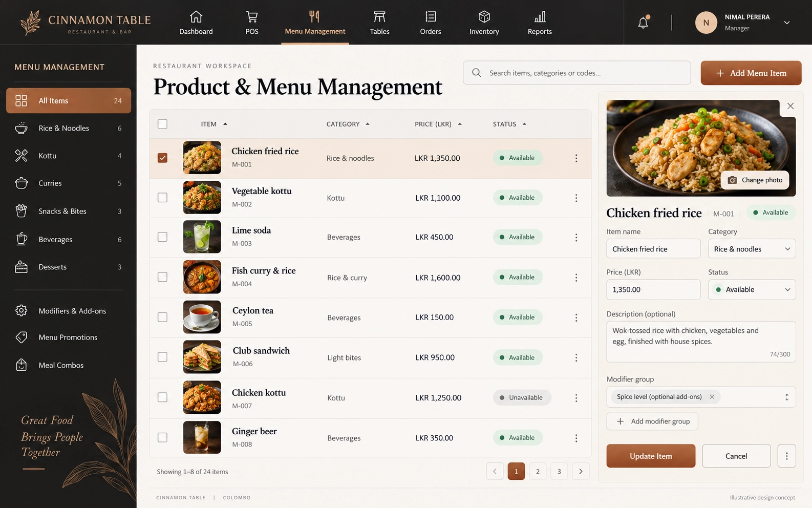The width and height of the screenshot is (812, 508).
Task: Open the notifications bell
Action: pos(643,22)
